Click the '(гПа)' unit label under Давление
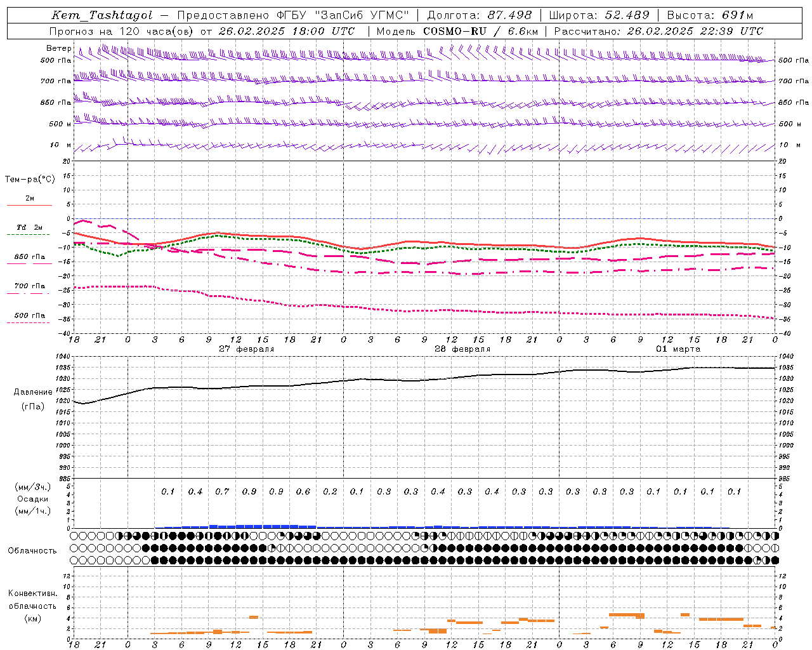The height and width of the screenshot is (650, 812). click(33, 406)
